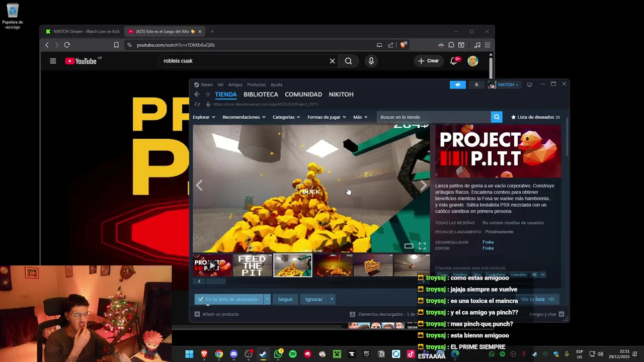Viewport: 644px width, 362px height.
Task: Switch to the BIBLIOTECA tab
Action: pos(261,94)
